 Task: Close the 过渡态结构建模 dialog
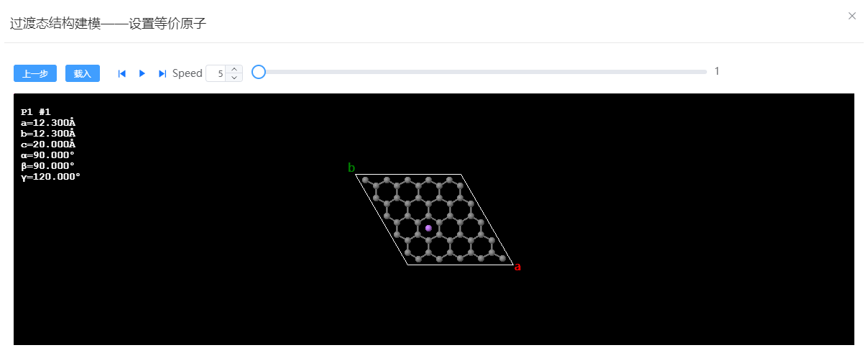click(x=852, y=16)
